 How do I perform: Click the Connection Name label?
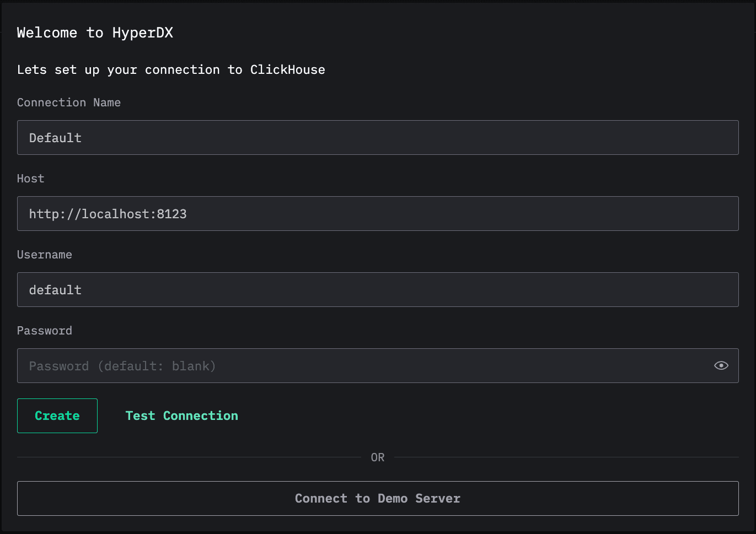68,102
